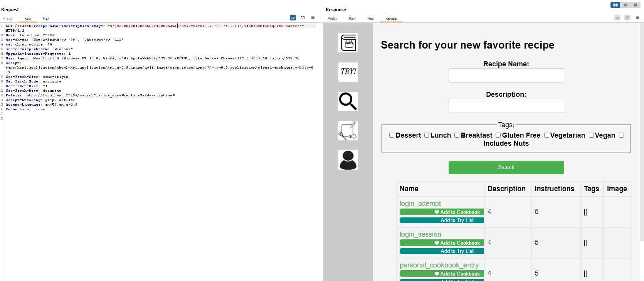
Task: Open the Request panel options menu icon
Action: click(x=313, y=17)
